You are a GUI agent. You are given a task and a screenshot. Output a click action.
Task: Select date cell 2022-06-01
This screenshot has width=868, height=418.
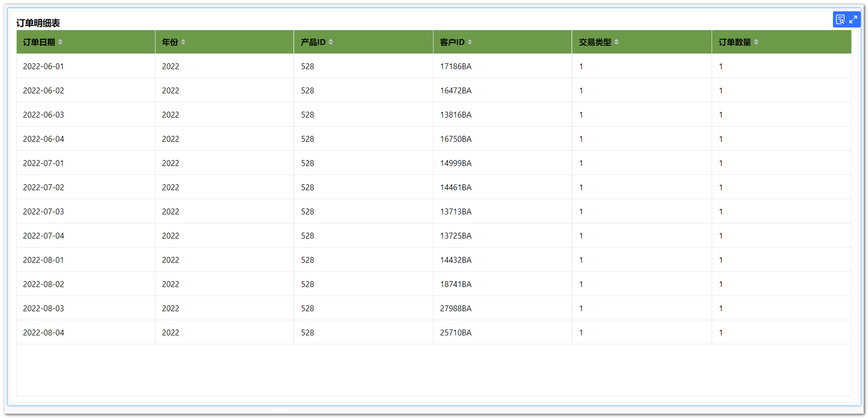click(x=43, y=66)
